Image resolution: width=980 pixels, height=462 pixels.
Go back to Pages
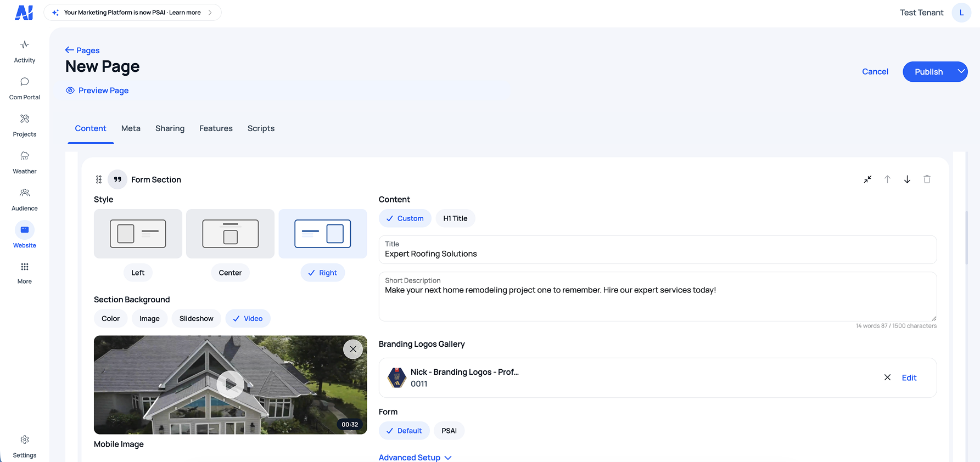point(88,50)
